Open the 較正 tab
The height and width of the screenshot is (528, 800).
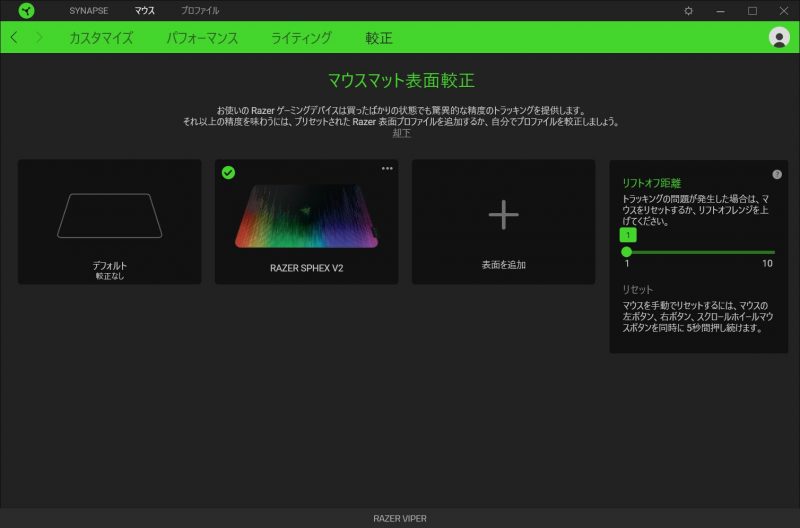coord(379,38)
